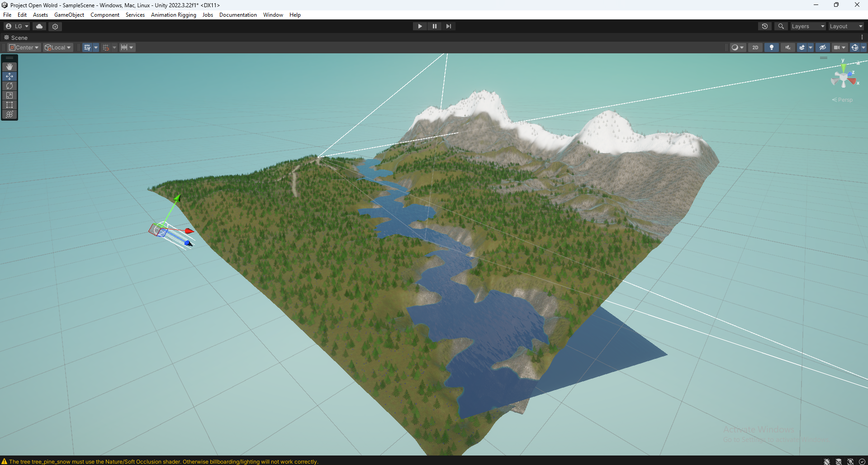Unmute scene view audio
Screen dimensions: 868x465
pyautogui.click(x=787, y=47)
